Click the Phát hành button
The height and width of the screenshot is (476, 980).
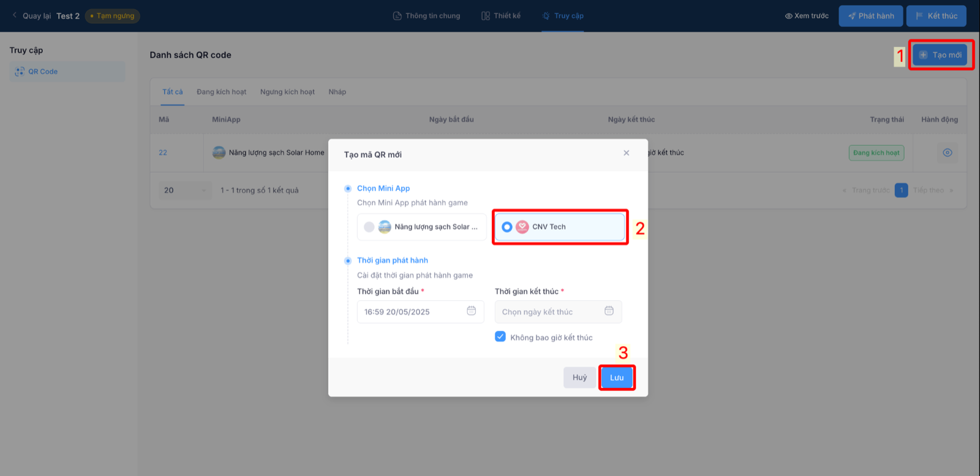(871, 16)
